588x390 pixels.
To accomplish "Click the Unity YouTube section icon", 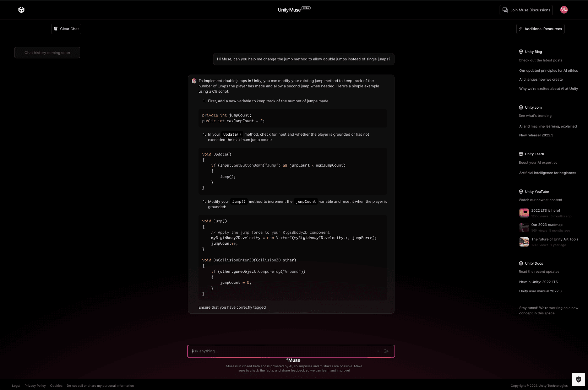I will 521,192.
